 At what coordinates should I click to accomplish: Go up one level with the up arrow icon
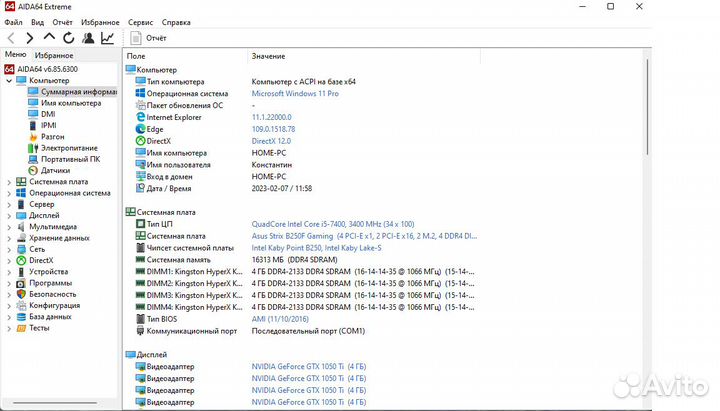(49, 37)
